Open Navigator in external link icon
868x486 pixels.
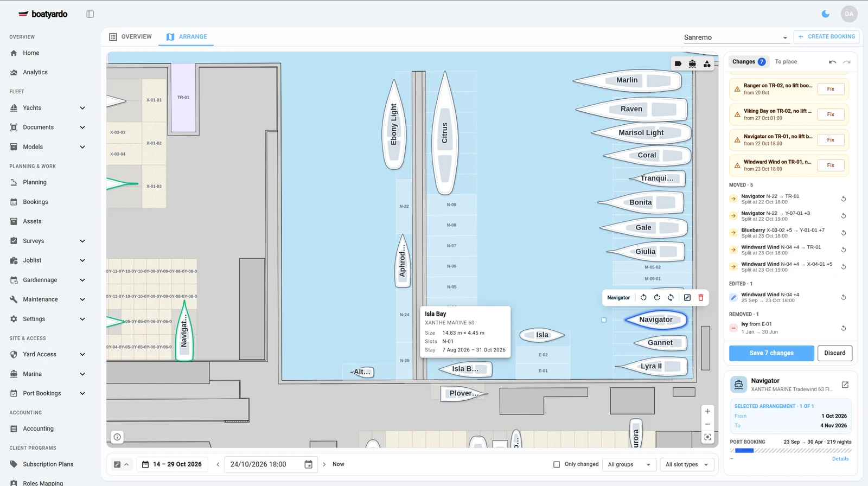tap(845, 385)
